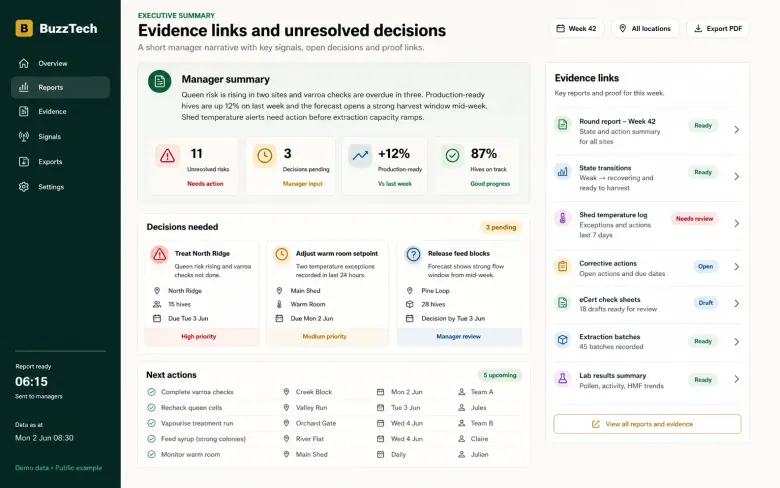Screen dimensions: 780x488
Task: Export the report as PDF
Action: 718,28
